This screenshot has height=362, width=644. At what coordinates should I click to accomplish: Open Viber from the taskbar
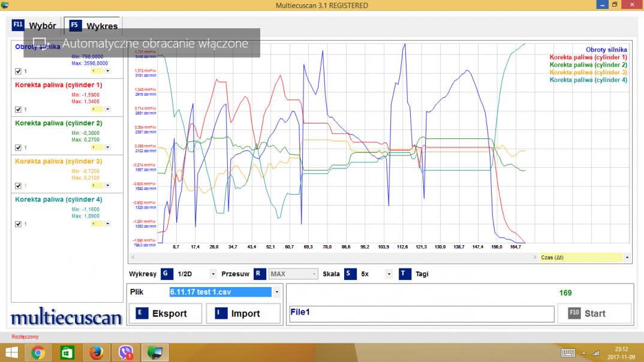click(x=125, y=352)
